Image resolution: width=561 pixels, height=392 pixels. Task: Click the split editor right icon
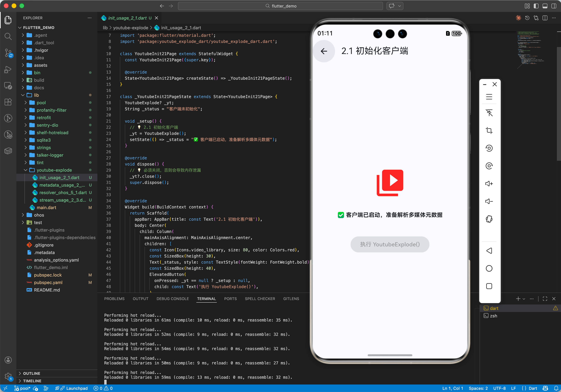coord(545,18)
